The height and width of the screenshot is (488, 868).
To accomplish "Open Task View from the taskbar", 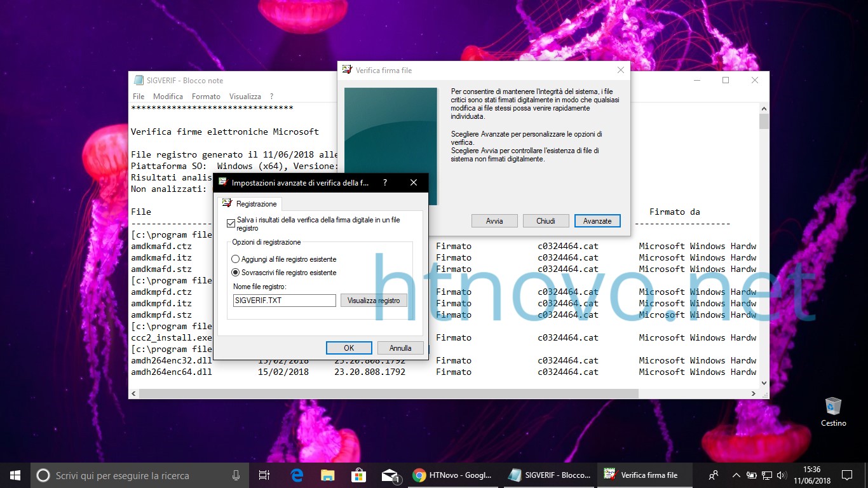I will pos(264,475).
